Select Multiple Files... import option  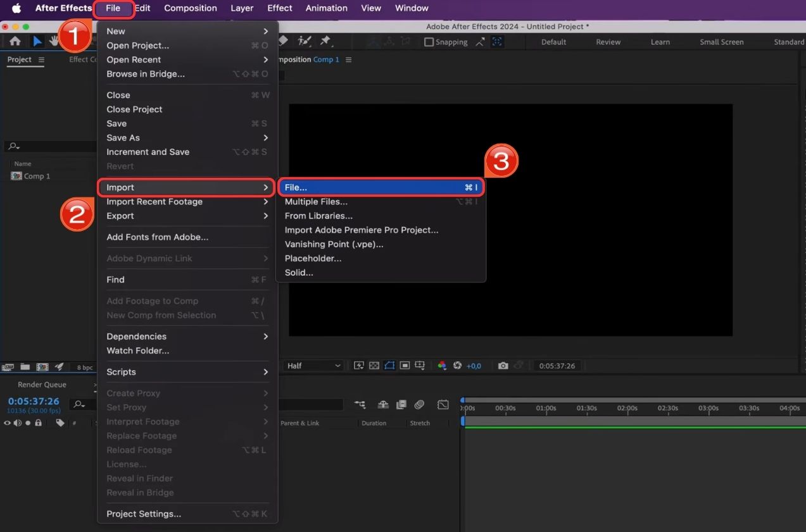point(381,201)
